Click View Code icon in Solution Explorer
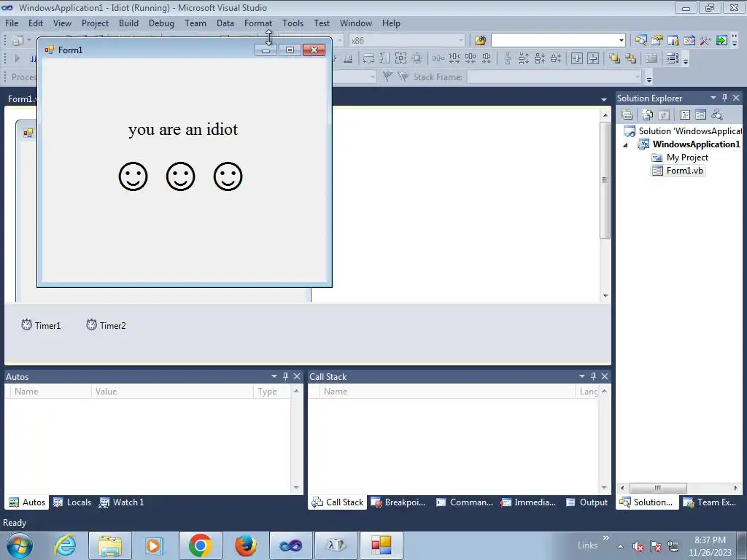Screen dimensions: 747x560 point(685,114)
